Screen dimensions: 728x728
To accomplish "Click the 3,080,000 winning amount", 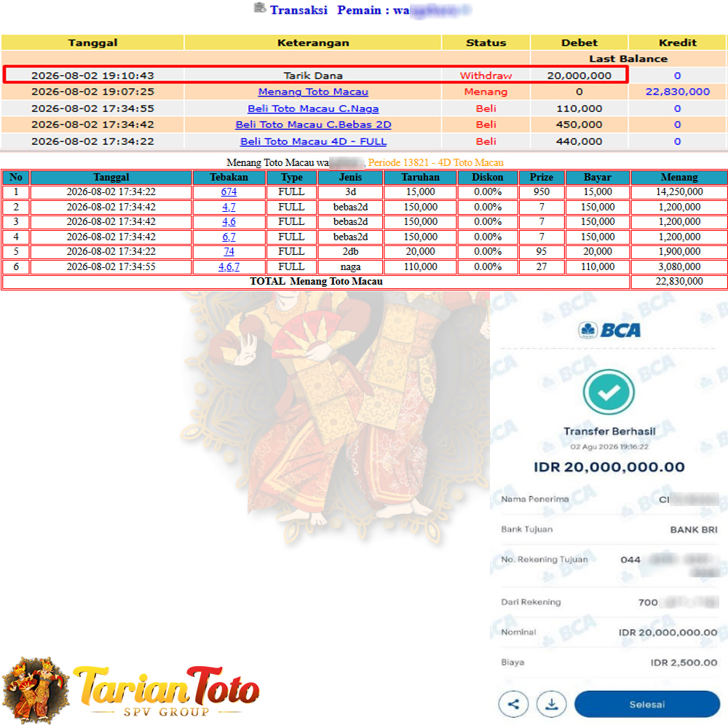I will 679,267.
